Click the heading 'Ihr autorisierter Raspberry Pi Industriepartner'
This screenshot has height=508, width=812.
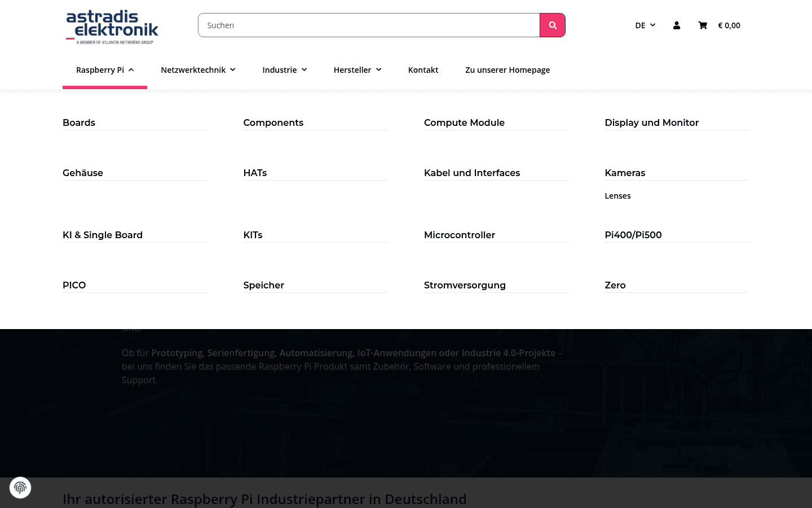(x=264, y=499)
